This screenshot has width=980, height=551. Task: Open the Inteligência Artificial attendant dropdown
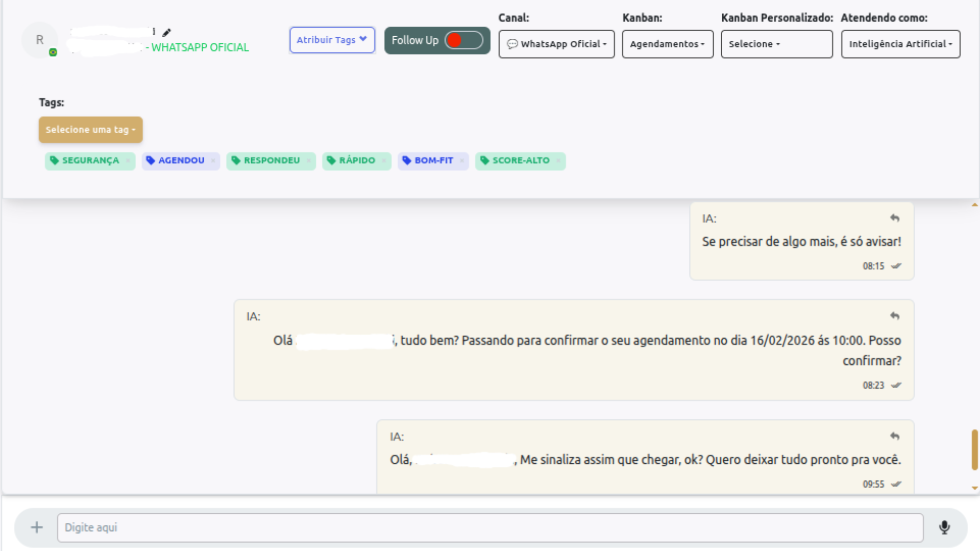(900, 44)
